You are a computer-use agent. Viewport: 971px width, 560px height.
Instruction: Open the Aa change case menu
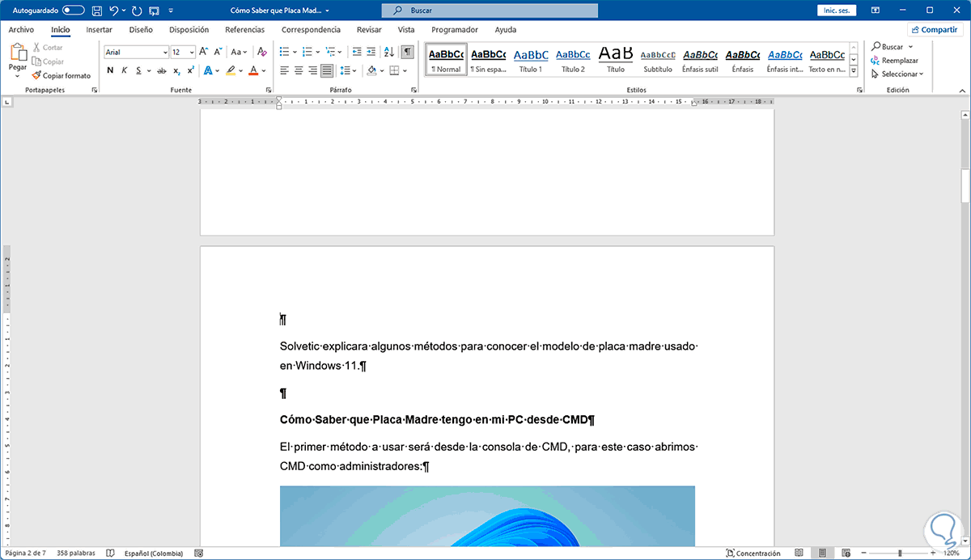pos(240,52)
